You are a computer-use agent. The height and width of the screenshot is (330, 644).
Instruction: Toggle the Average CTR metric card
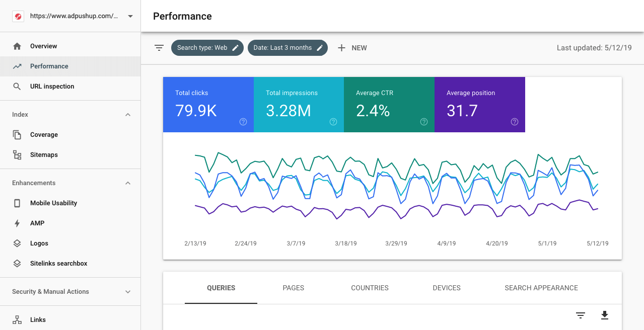tap(389, 105)
